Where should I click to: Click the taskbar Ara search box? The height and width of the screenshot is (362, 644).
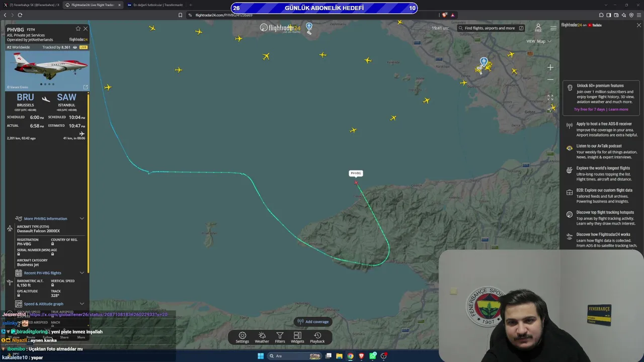pos(294,356)
